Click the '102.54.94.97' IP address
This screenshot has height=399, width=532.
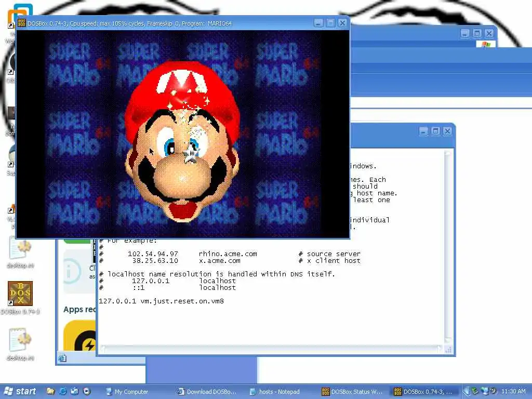point(153,254)
